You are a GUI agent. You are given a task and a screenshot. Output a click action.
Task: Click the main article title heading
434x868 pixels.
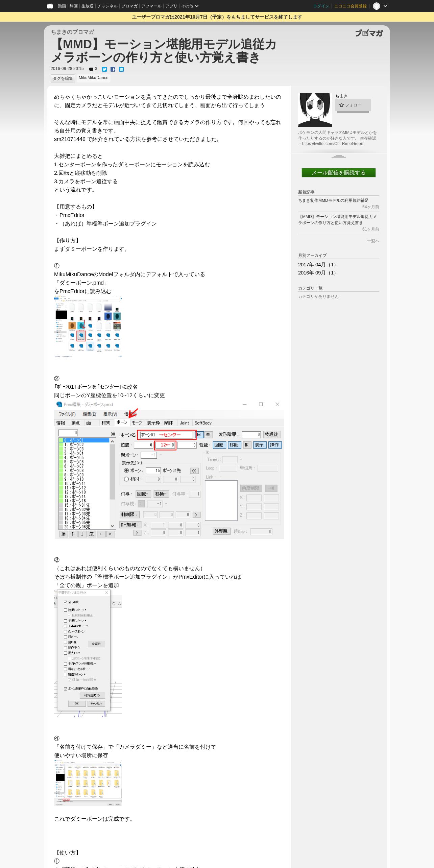click(164, 51)
